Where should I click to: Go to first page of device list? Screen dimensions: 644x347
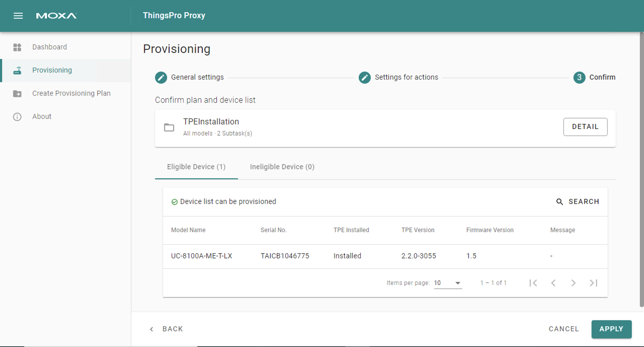pyautogui.click(x=533, y=283)
